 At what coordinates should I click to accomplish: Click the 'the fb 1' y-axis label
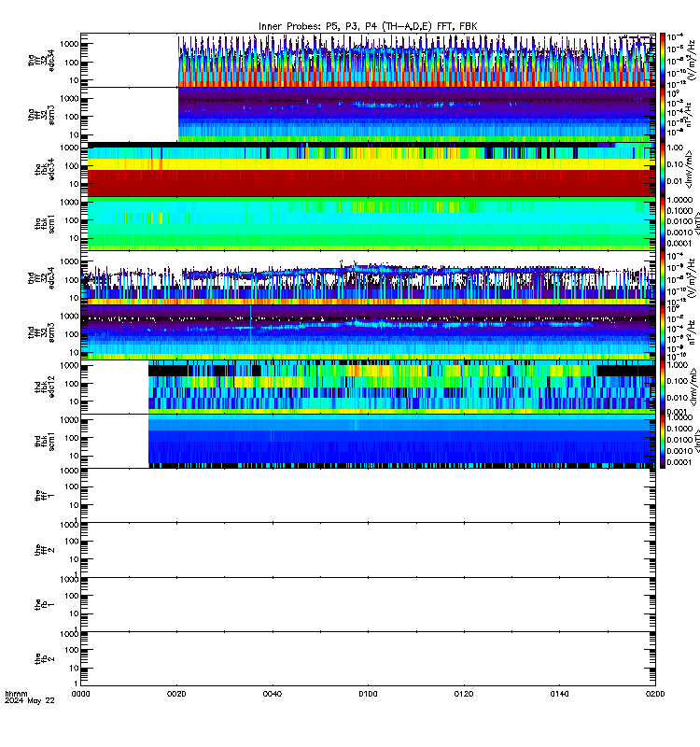point(45,604)
